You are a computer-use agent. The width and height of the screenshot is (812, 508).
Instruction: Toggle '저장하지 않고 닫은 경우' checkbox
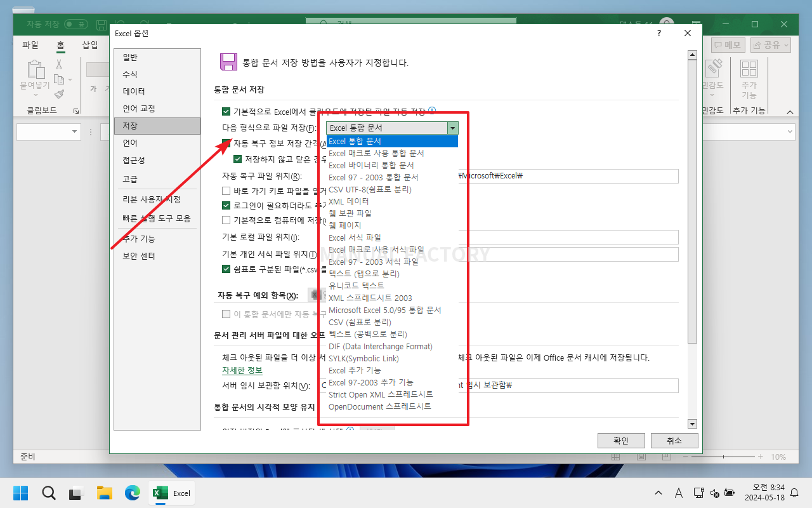[x=238, y=159]
